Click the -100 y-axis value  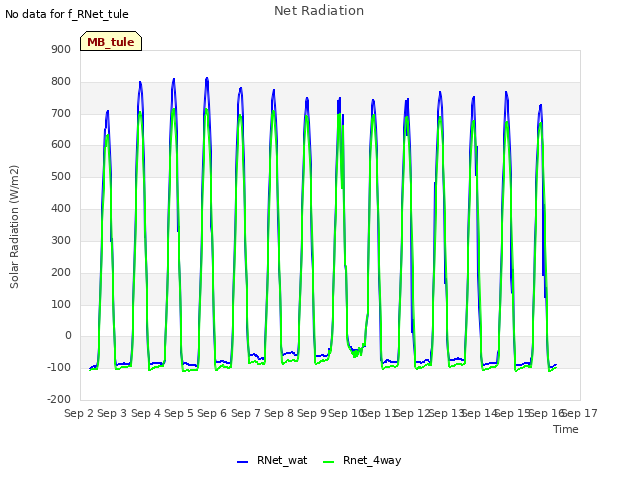59,367
